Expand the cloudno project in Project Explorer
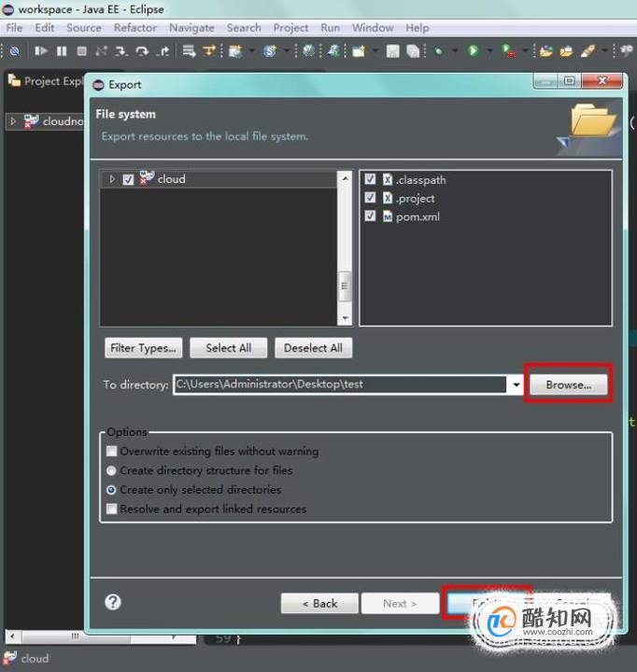 pyautogui.click(x=13, y=121)
